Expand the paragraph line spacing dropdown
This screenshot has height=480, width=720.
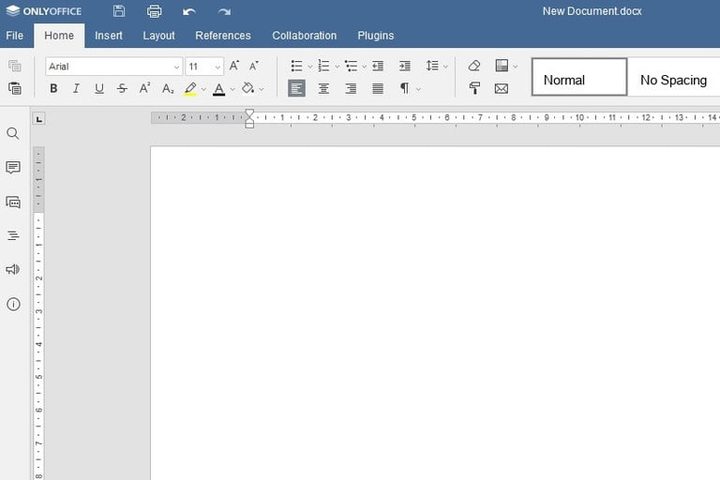pos(445,67)
